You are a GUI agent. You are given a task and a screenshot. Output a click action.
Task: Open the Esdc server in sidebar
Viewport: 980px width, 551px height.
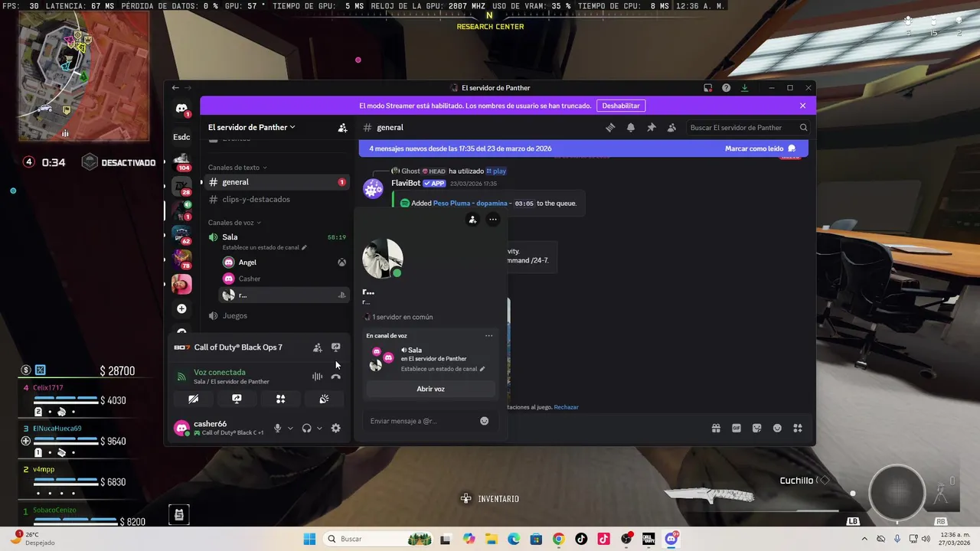point(181,137)
